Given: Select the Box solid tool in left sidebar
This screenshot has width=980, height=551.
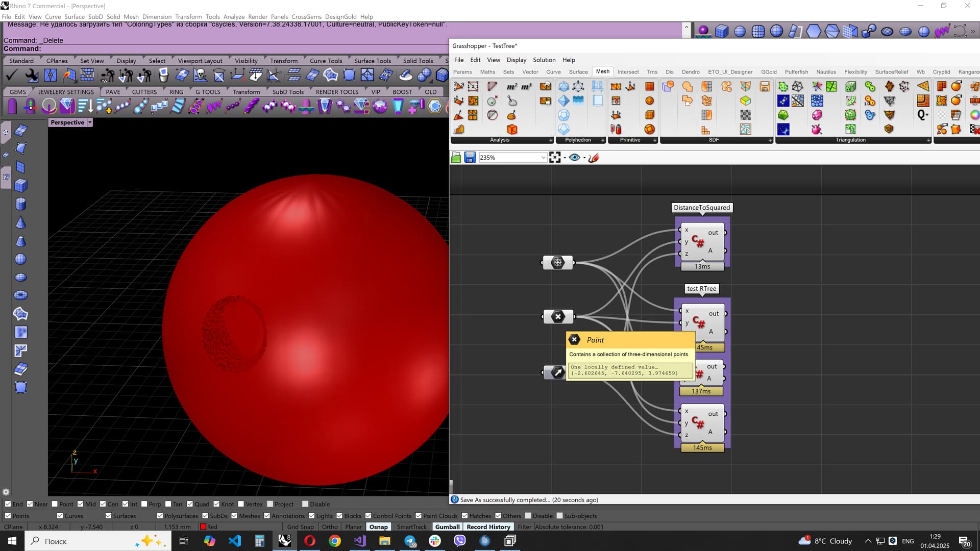Looking at the screenshot, I should [20, 186].
